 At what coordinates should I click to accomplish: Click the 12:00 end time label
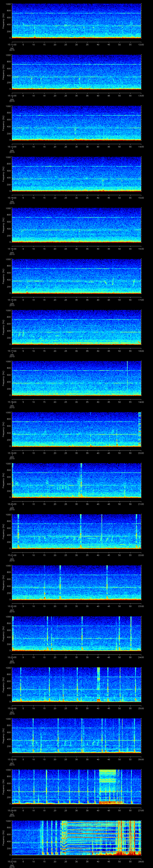(x=141, y=44)
